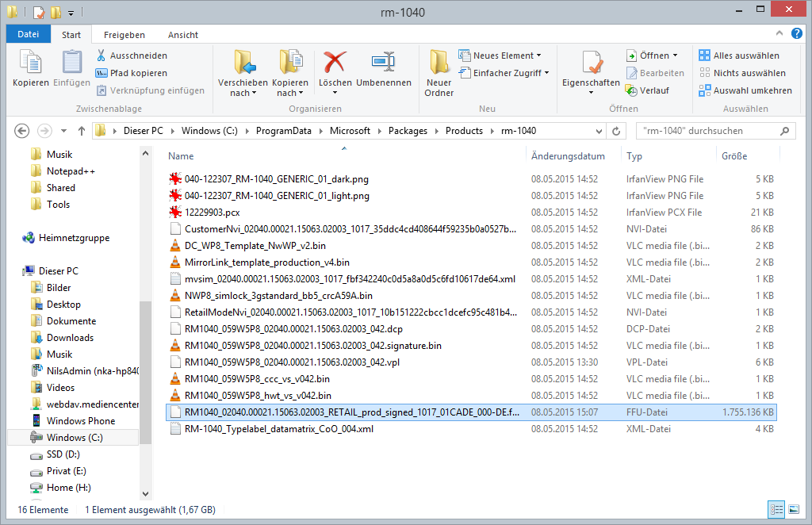Click the quick access toolbar customize arrow
This screenshot has width=812, height=525.
click(x=71, y=12)
